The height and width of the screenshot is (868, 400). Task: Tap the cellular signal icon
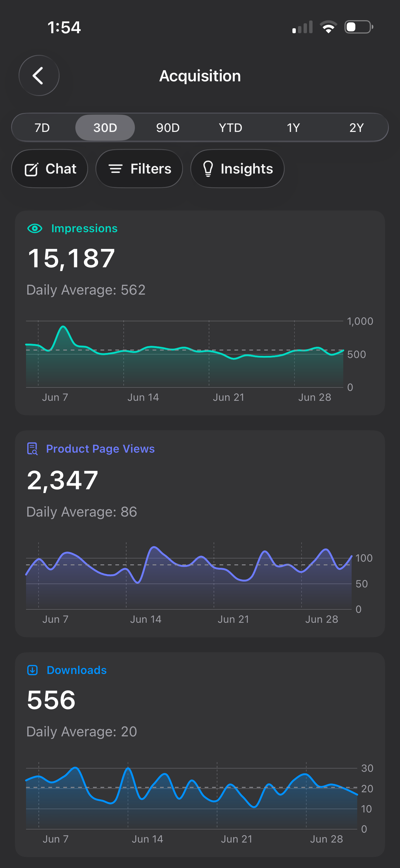pyautogui.click(x=302, y=27)
